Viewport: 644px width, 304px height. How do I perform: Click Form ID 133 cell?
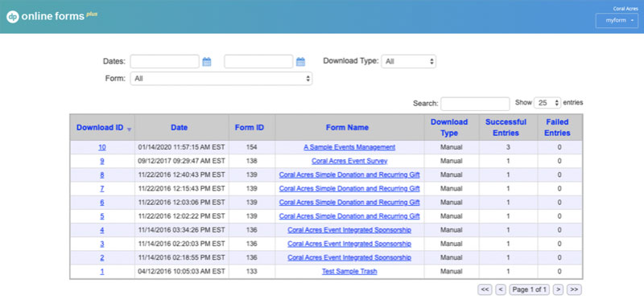click(252, 271)
